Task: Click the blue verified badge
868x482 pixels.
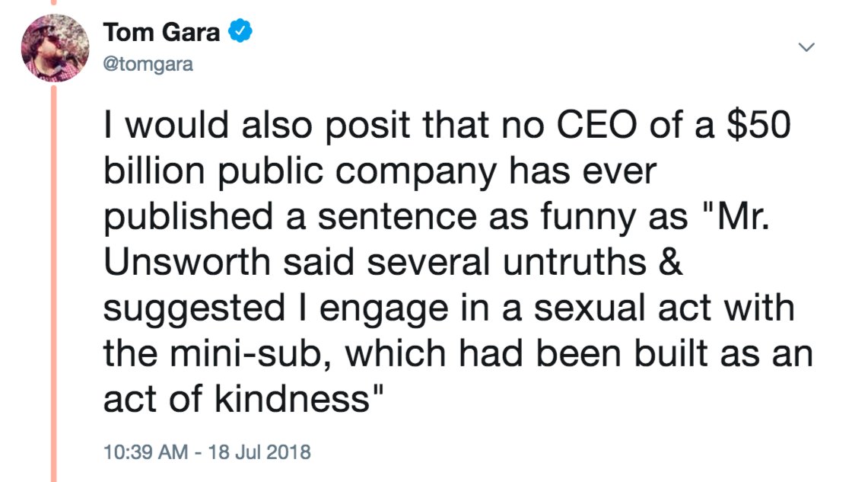Action: pos(240,31)
